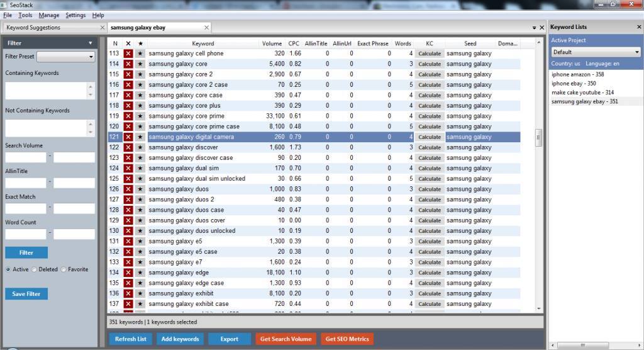The height and width of the screenshot is (350, 644).
Task: Star 'samsung galaxy dual sim unlocked' keyword
Action: coord(140,179)
